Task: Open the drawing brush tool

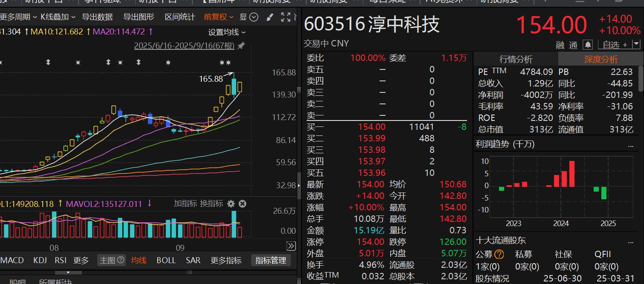Action: coord(270,17)
